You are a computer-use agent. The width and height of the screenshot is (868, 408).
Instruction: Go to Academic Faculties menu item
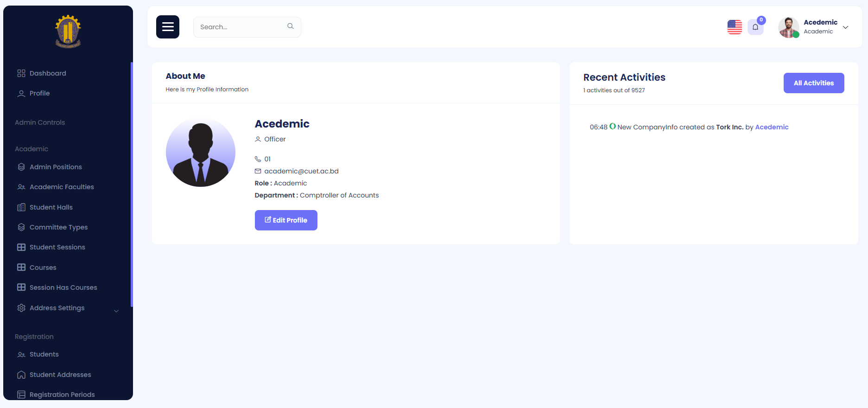coord(62,187)
